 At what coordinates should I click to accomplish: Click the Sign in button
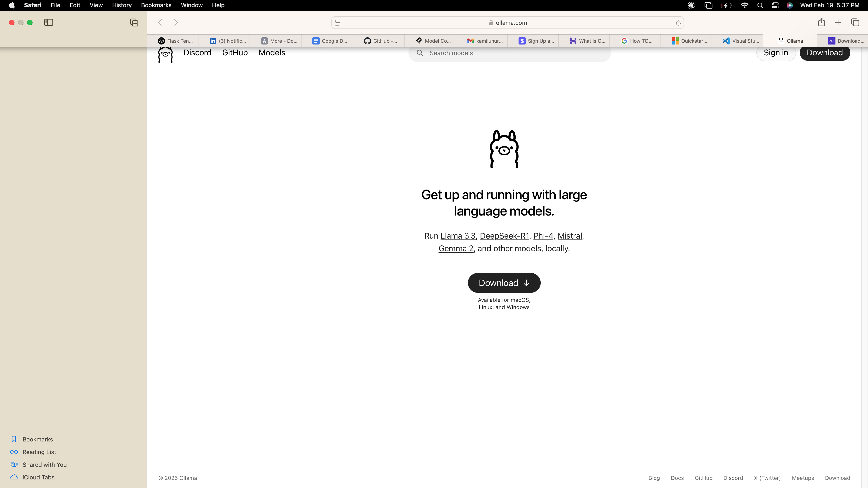click(x=776, y=53)
